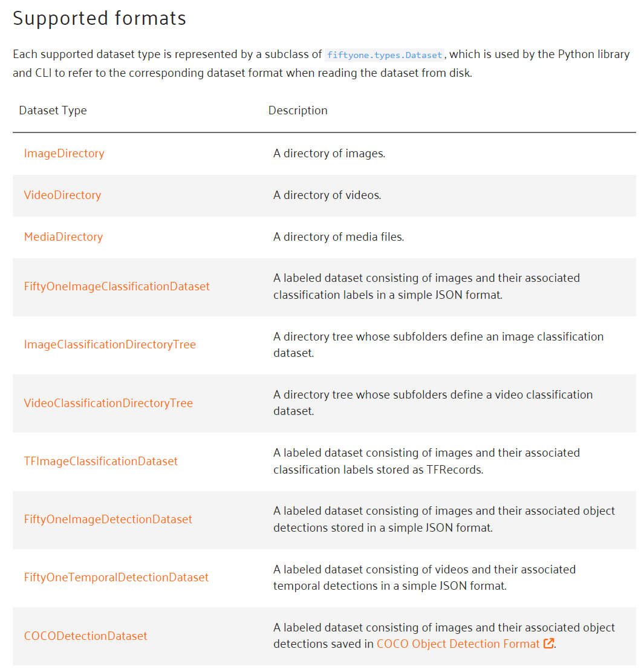Viewport: 644px width, 672px height.
Task: Open the TFImageClassificationDataset link
Action: tap(101, 462)
